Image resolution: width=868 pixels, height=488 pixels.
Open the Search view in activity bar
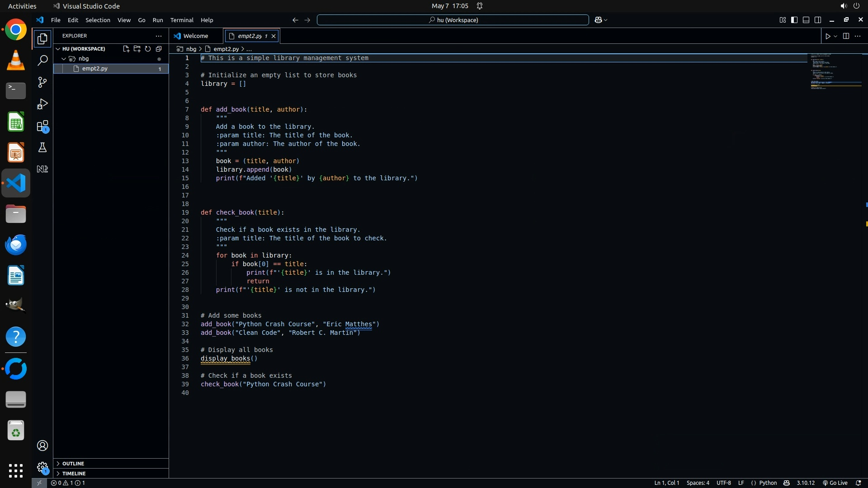(x=42, y=61)
